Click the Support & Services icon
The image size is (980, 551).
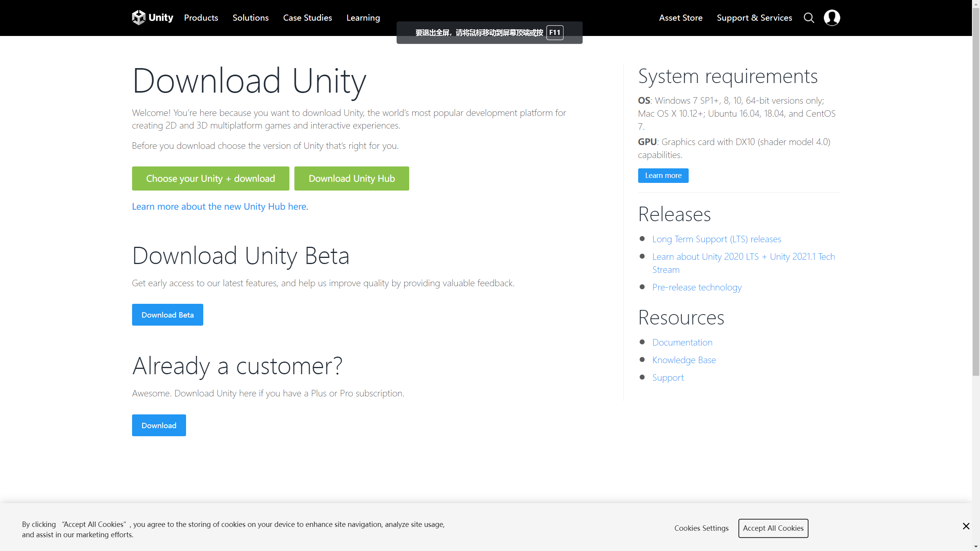click(755, 17)
